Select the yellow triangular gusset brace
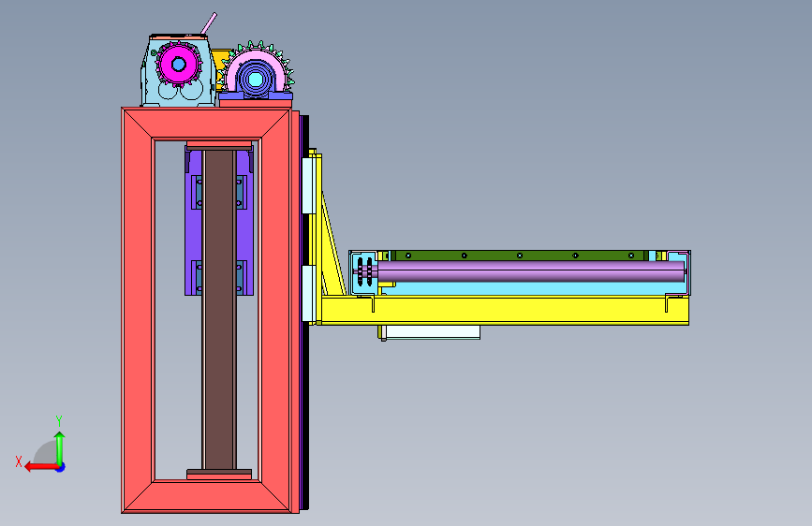The height and width of the screenshot is (526, 812). coord(332,243)
